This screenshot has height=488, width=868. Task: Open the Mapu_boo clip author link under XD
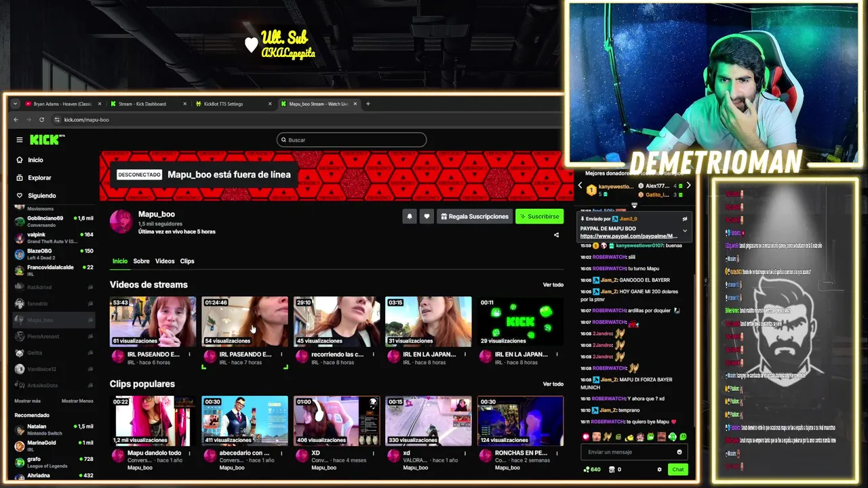[323, 468]
